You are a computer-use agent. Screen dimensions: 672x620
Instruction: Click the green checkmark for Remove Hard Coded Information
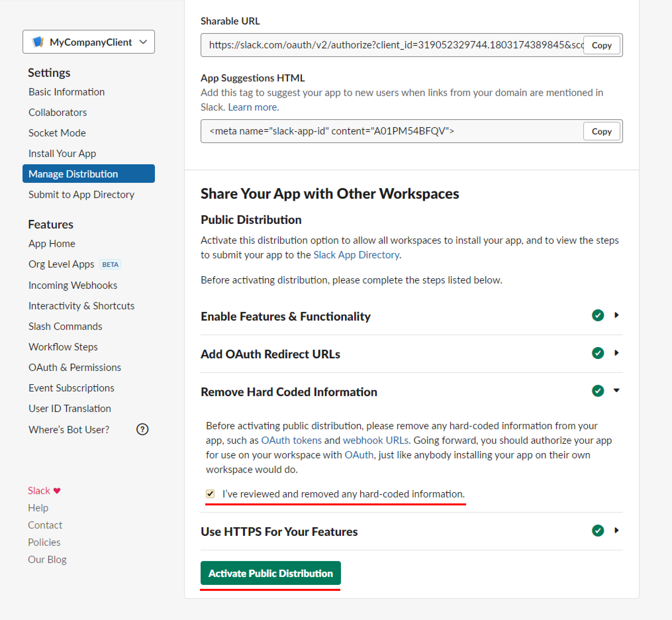(x=598, y=391)
